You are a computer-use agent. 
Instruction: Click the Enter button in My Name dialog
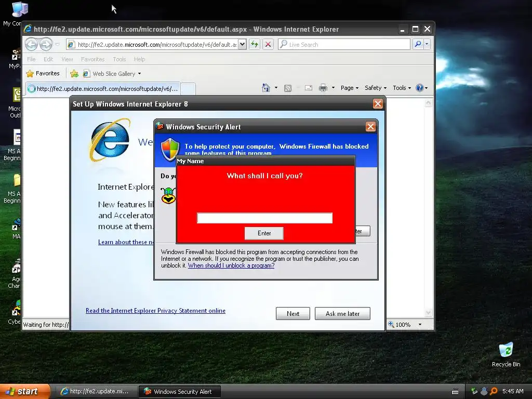point(264,233)
